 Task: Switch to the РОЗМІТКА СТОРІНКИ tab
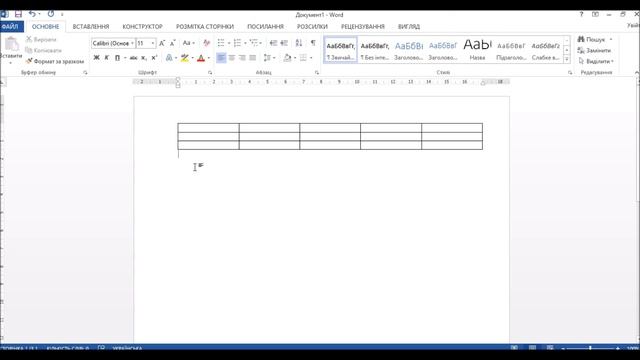coord(205,27)
